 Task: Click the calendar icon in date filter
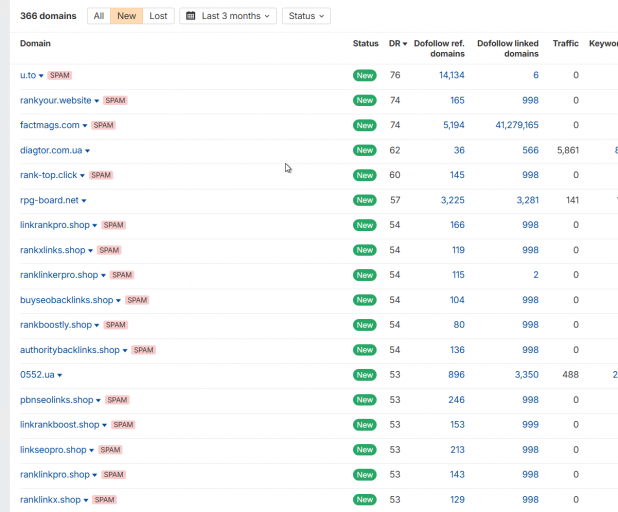pos(190,16)
